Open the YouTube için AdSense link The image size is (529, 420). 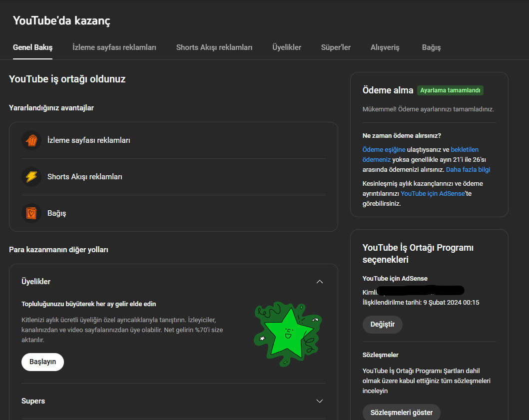tap(433, 194)
